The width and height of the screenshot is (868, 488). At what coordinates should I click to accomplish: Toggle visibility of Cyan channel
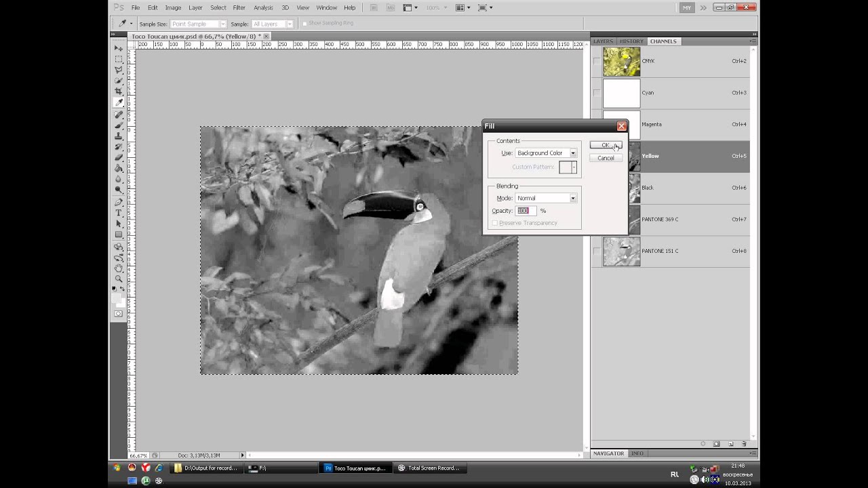596,93
